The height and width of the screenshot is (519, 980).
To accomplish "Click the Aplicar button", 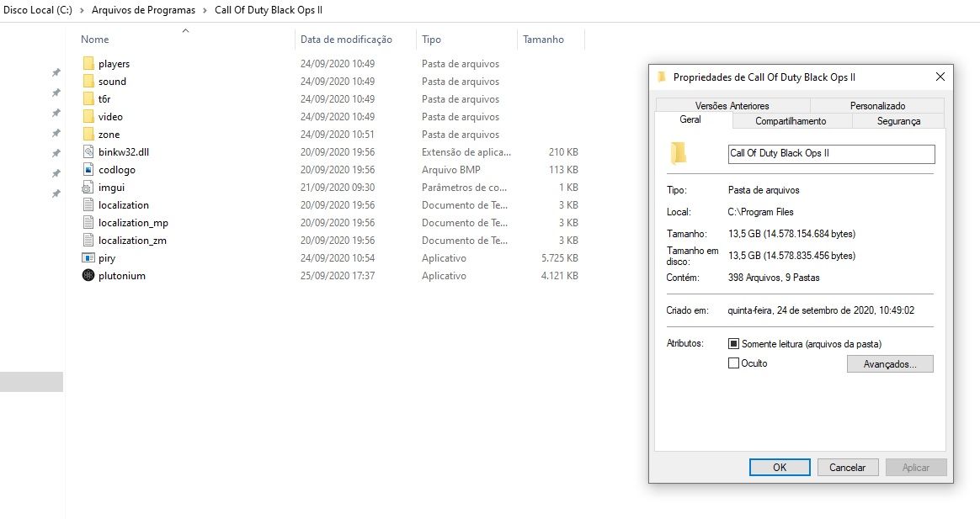I will [x=916, y=467].
